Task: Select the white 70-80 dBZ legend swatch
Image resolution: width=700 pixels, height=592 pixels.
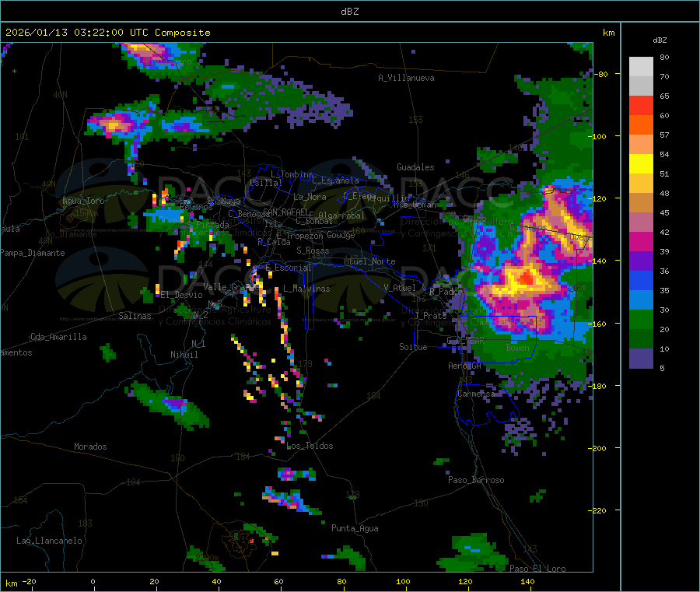Action: [x=641, y=67]
